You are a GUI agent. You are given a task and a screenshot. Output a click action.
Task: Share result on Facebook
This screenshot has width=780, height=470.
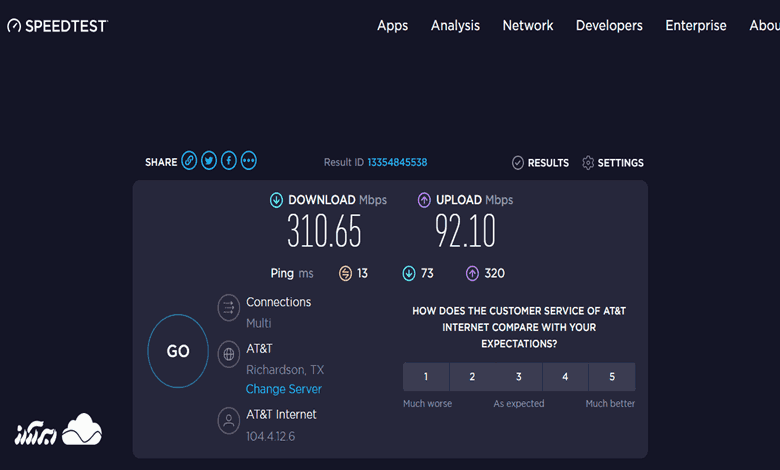tap(229, 161)
